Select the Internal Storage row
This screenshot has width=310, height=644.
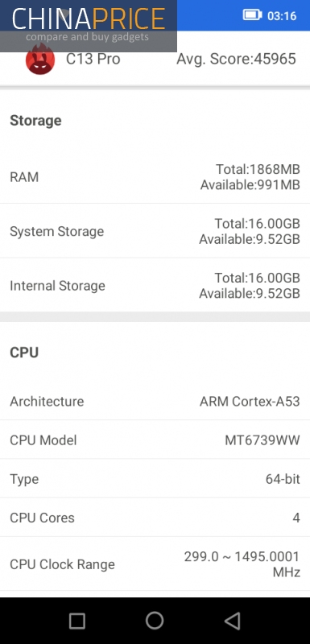pos(155,285)
